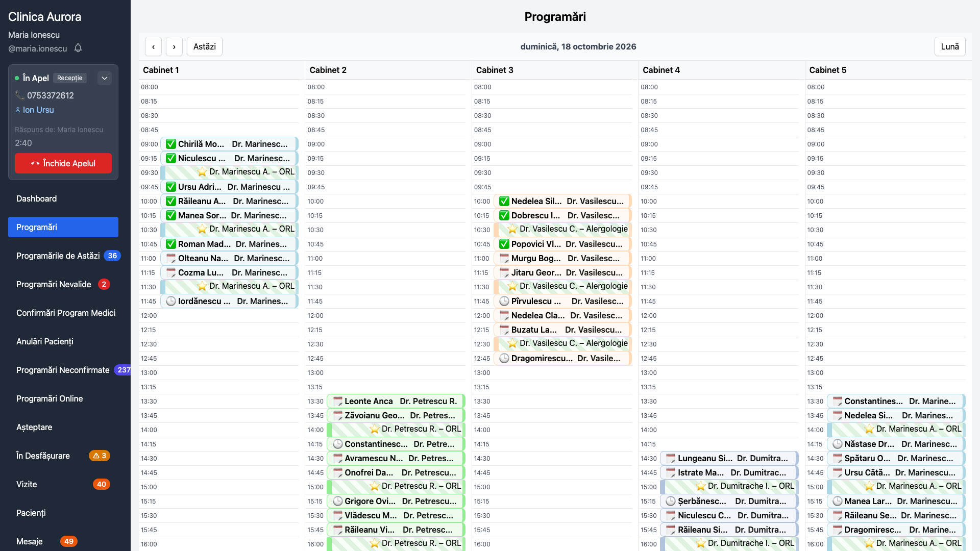Viewport: 980px width, 551px height.
Task: Click clock icon on Constantinesc... 14:15 Cabinet 2
Action: coord(337,444)
